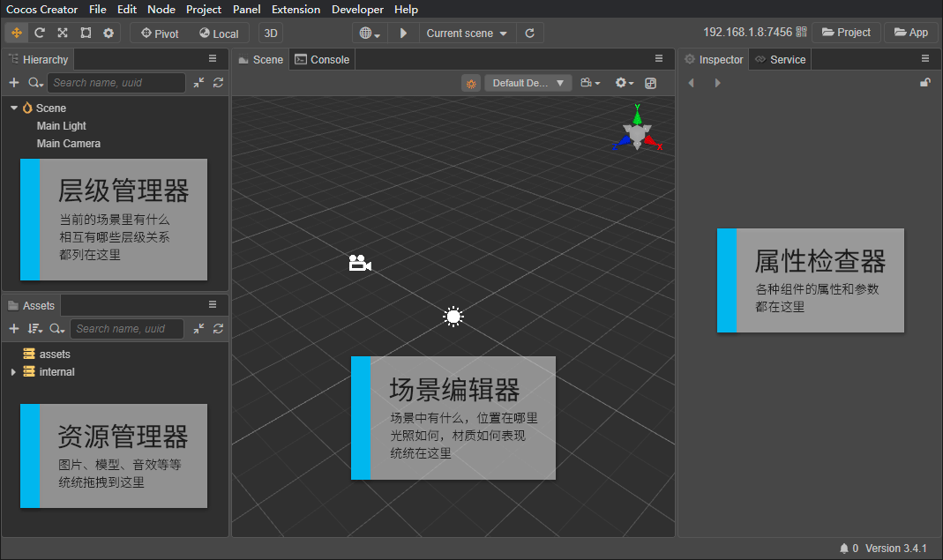Open Hierarchy panel hamburger menu
This screenshot has width=943, height=560.
(213, 58)
